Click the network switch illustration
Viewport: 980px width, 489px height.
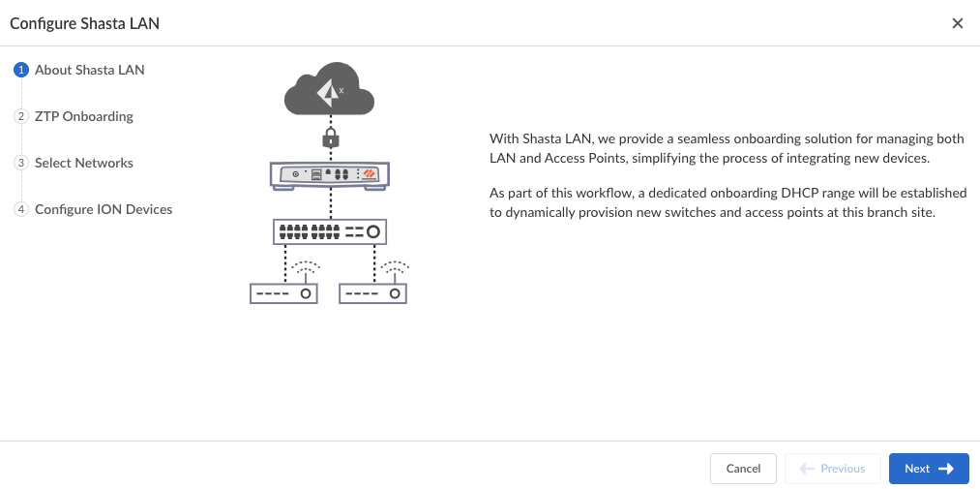point(329,231)
